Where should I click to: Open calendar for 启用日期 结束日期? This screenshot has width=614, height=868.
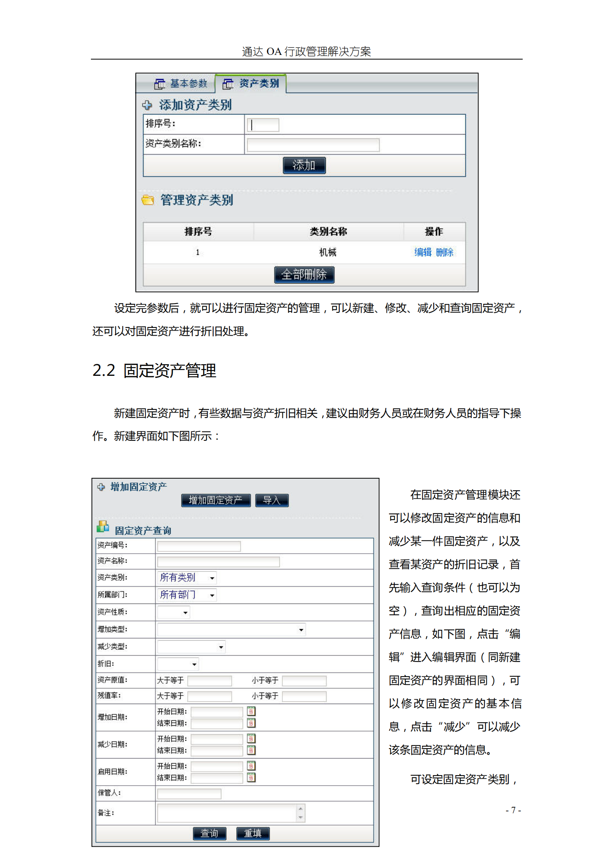[x=251, y=778]
